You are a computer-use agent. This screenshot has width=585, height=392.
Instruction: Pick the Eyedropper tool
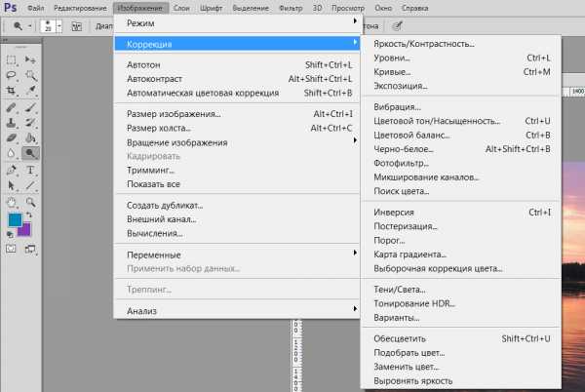point(30,91)
